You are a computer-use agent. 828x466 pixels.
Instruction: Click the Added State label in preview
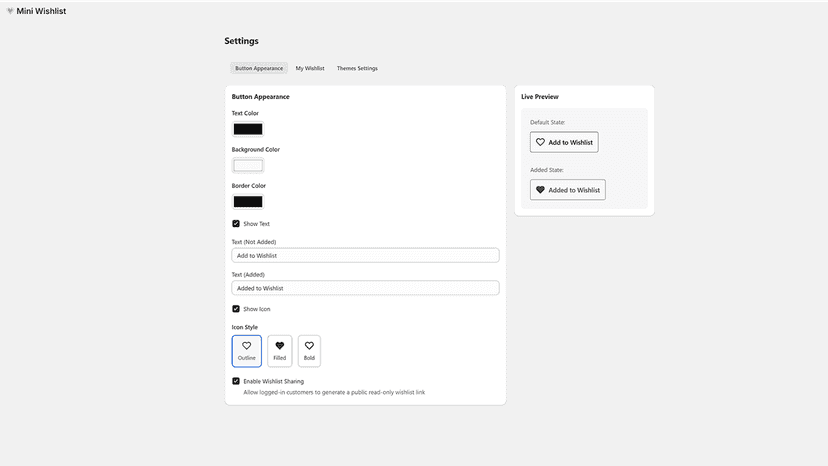click(547, 170)
